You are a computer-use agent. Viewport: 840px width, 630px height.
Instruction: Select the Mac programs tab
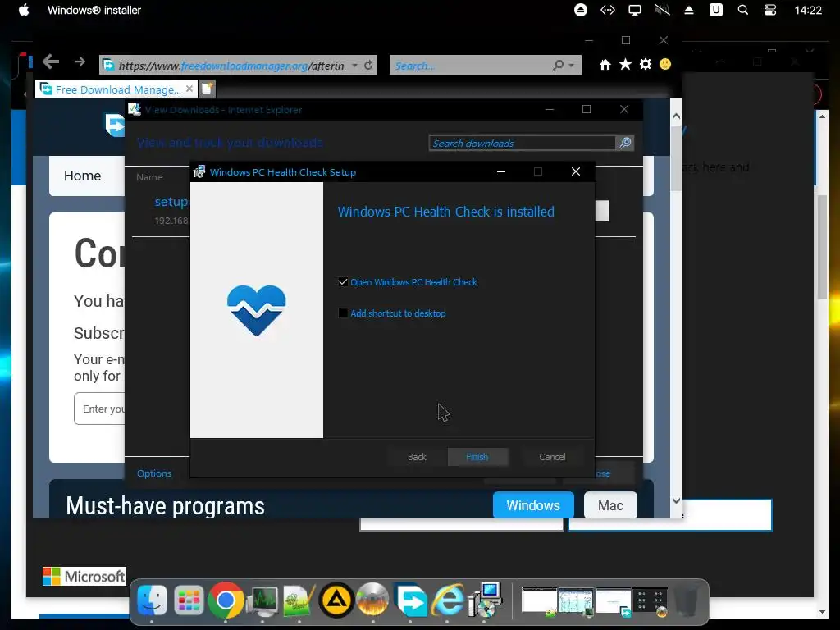pyautogui.click(x=610, y=505)
